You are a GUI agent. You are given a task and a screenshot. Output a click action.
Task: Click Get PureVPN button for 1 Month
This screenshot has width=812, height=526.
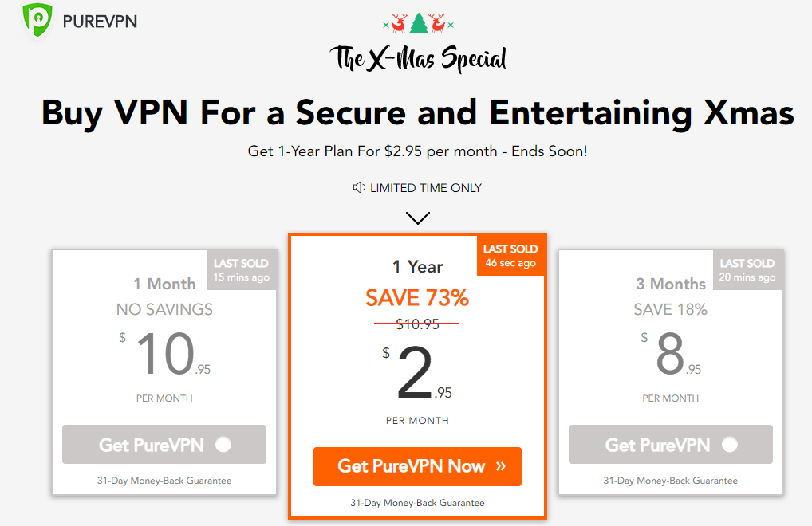[164, 444]
